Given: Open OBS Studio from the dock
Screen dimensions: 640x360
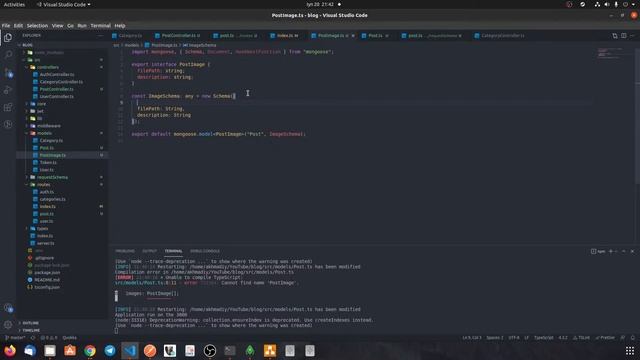Looking at the screenshot, I should pyautogui.click(x=210, y=351).
